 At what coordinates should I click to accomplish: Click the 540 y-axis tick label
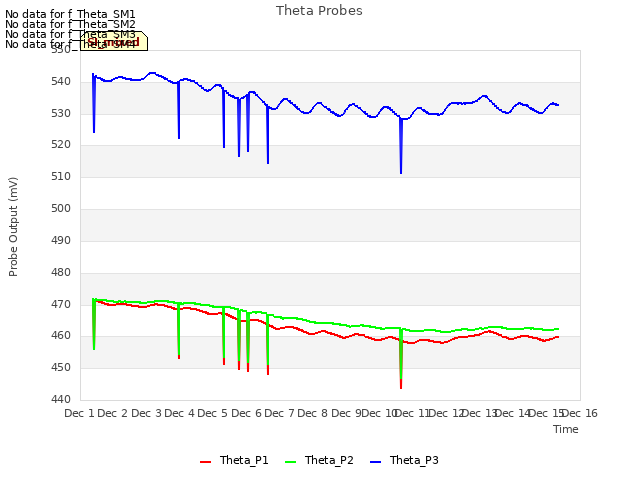tap(61, 82)
